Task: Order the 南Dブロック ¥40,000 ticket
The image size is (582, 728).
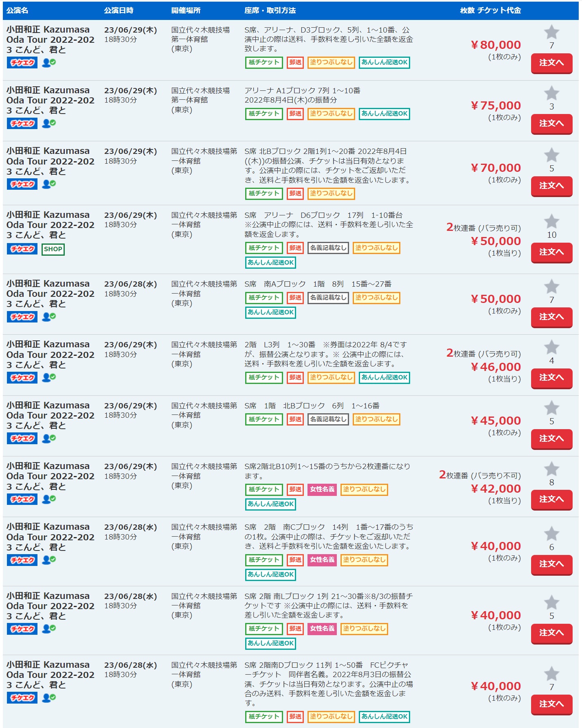Action: point(551,704)
